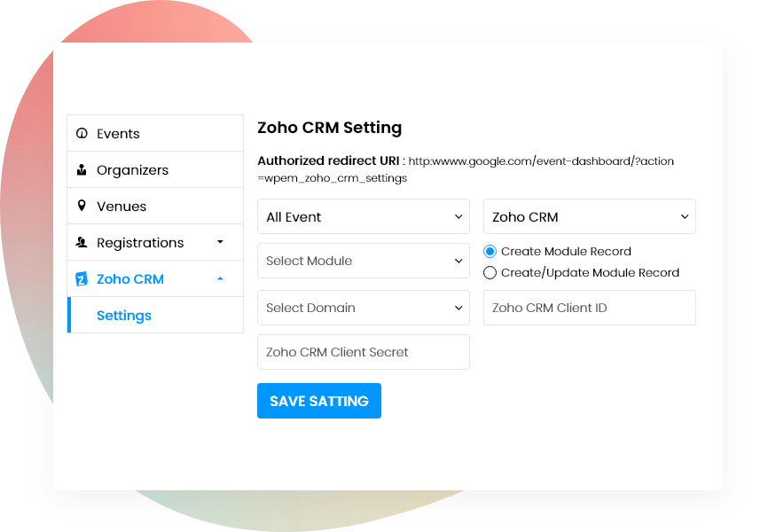
Task: Click the Events dashboard icon
Action: point(82,134)
